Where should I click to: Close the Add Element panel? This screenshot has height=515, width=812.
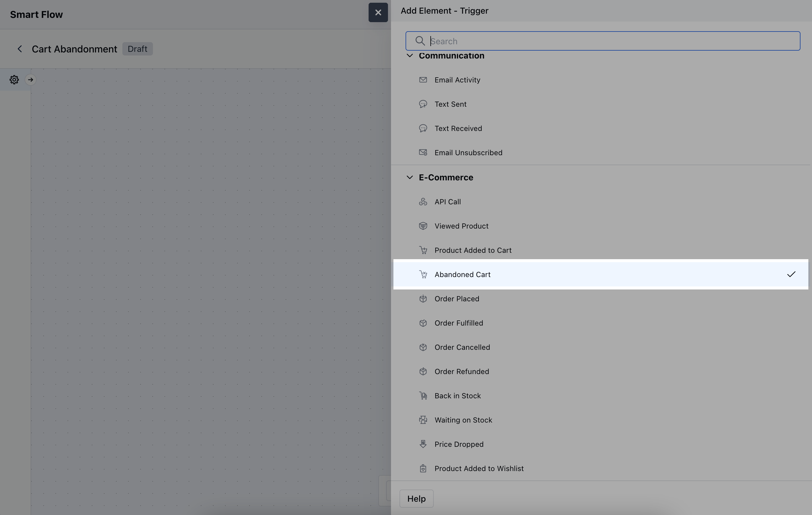click(x=378, y=12)
